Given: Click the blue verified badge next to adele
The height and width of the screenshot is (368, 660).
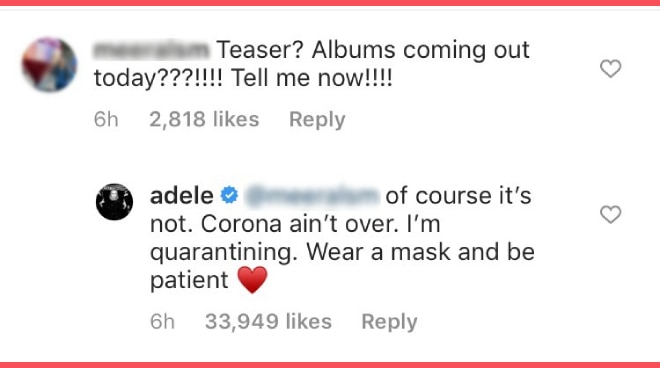Looking at the screenshot, I should (229, 195).
